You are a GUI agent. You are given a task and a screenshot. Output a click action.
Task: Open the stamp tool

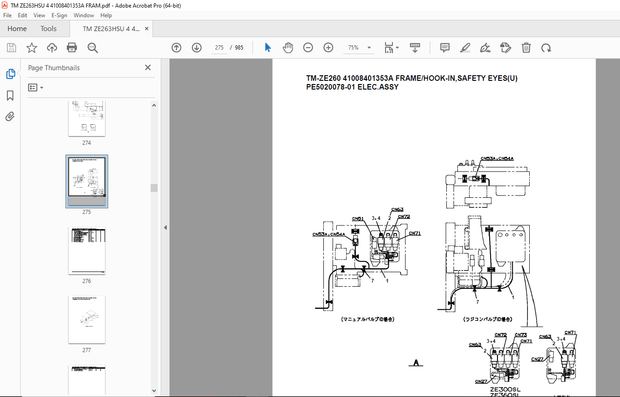[505, 48]
